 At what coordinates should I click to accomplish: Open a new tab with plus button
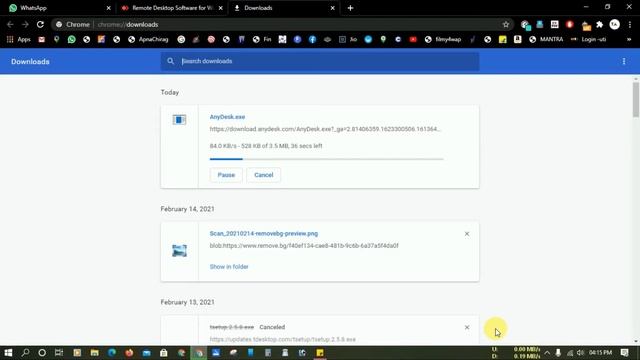coord(350,8)
